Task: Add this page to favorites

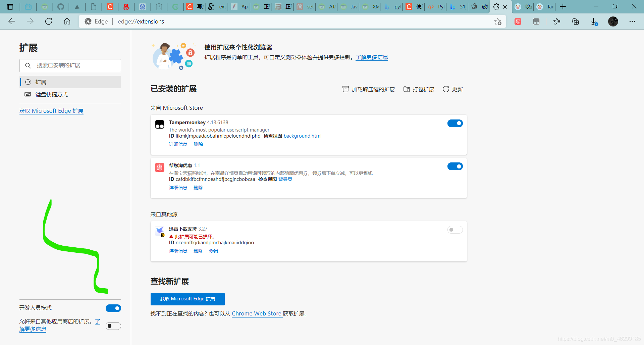Action: [498, 21]
